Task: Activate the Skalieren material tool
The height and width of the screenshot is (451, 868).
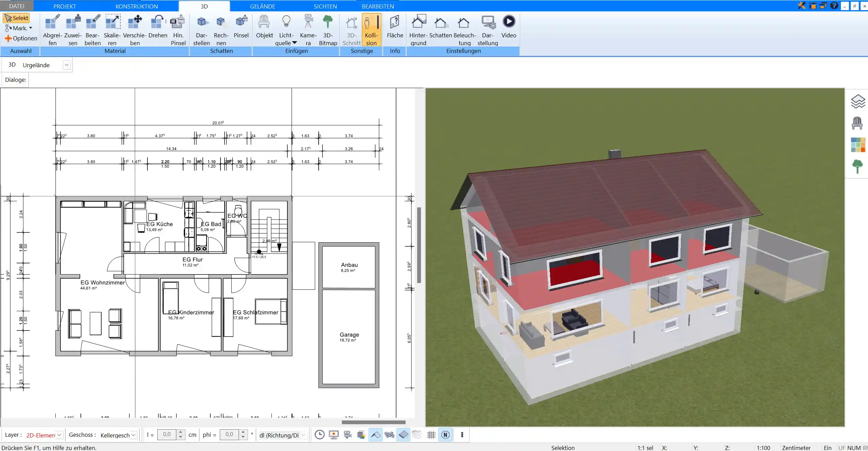Action: pos(112,30)
